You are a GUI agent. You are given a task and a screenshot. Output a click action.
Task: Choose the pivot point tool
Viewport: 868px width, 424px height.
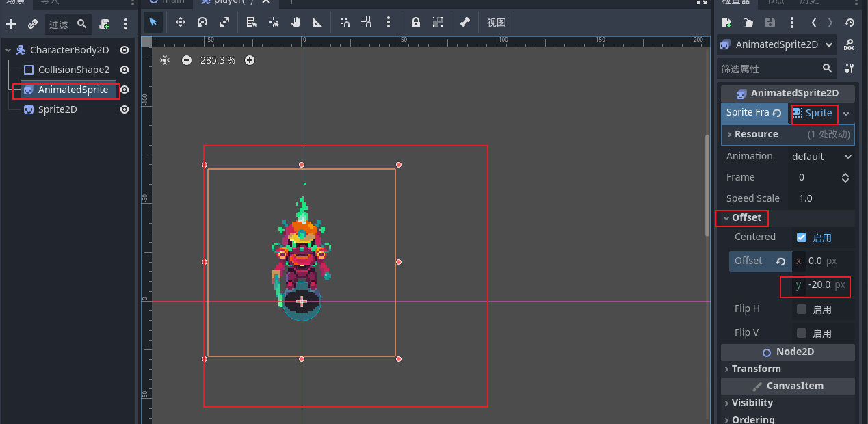pos(274,22)
